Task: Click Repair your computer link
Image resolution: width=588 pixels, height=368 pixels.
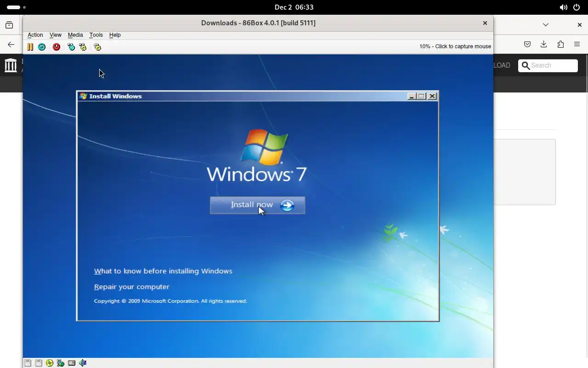Action: (132, 287)
